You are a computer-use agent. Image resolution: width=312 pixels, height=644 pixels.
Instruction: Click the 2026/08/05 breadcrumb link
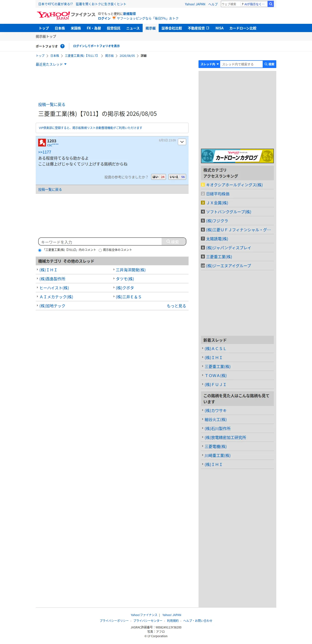pos(127,56)
